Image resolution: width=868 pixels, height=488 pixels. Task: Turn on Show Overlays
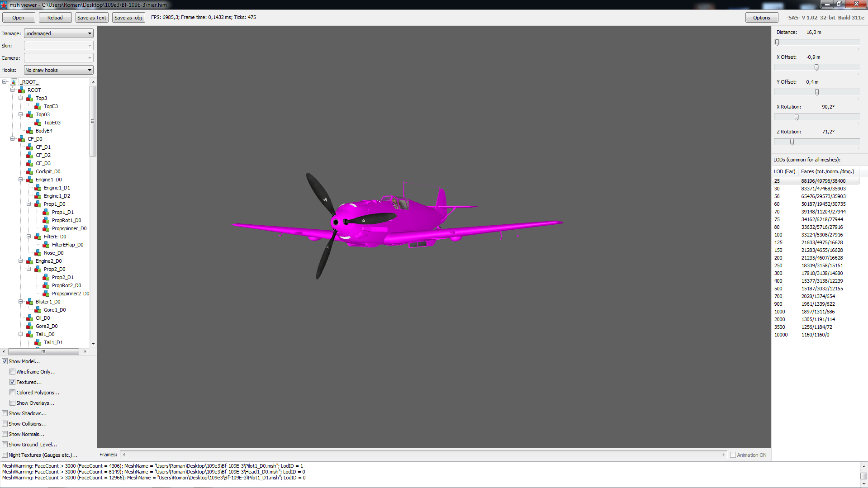(x=13, y=403)
